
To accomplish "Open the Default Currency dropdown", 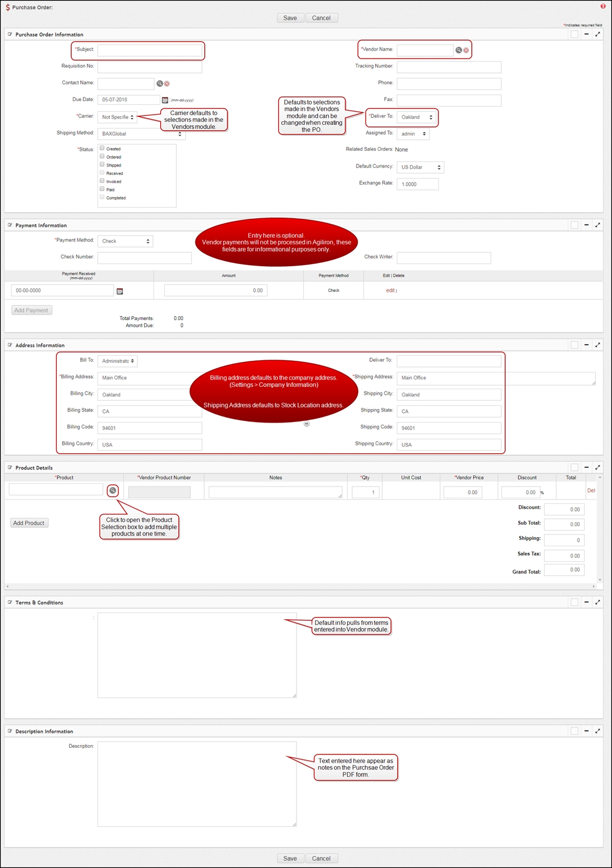I will tap(421, 167).
